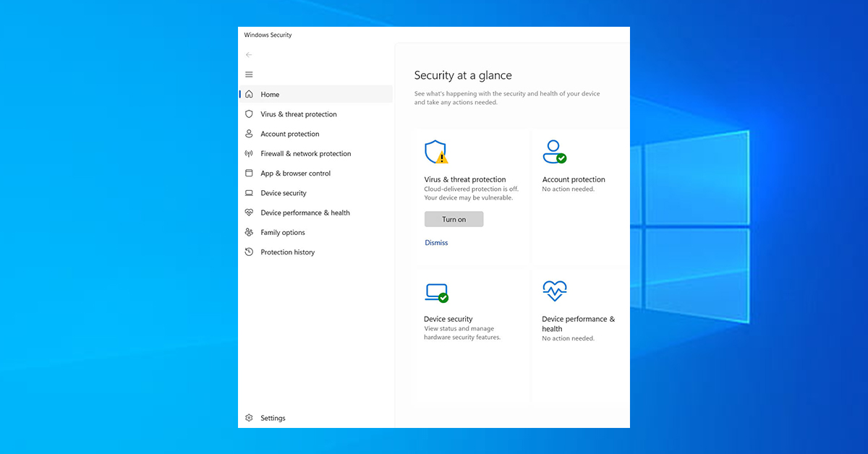Open the Account protection tile with green check

point(554,152)
